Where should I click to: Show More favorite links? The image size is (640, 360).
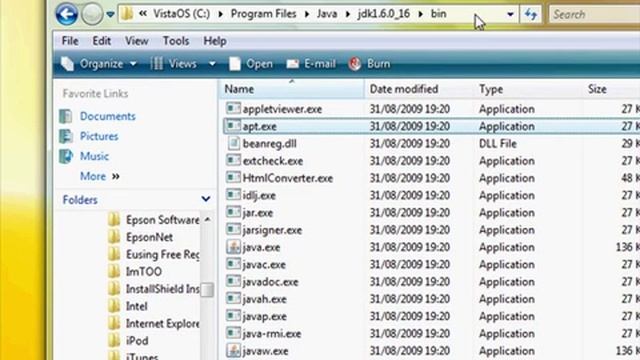(x=100, y=176)
